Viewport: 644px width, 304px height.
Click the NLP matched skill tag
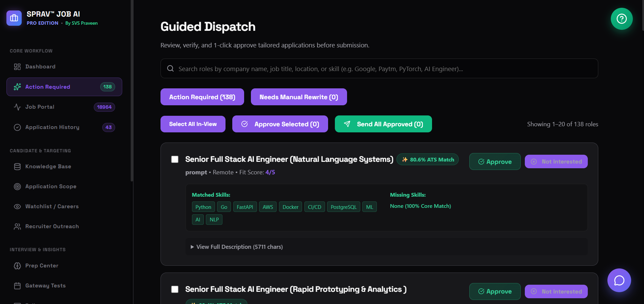tap(214, 219)
